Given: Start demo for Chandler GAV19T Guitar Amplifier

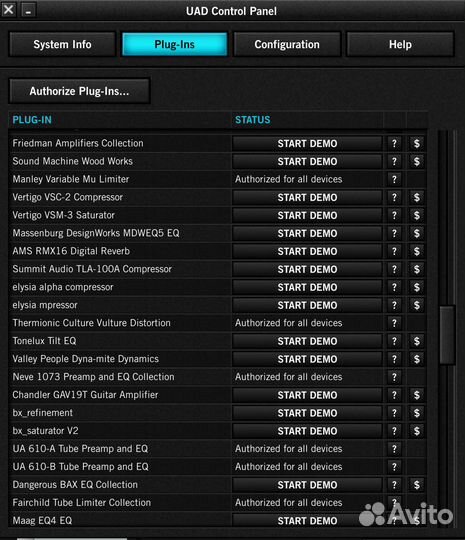Looking at the screenshot, I should pyautogui.click(x=307, y=395).
